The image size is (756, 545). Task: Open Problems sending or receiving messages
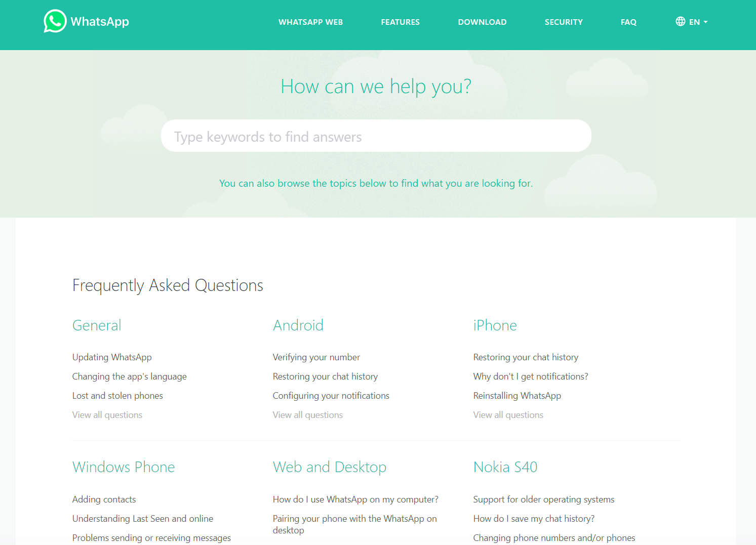point(151,538)
